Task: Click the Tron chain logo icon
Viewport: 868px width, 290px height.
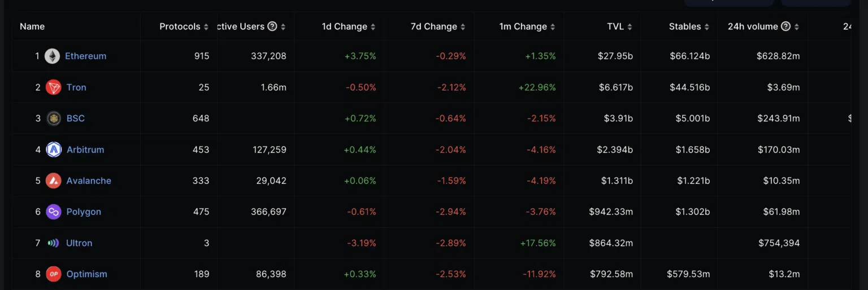Action: click(53, 87)
